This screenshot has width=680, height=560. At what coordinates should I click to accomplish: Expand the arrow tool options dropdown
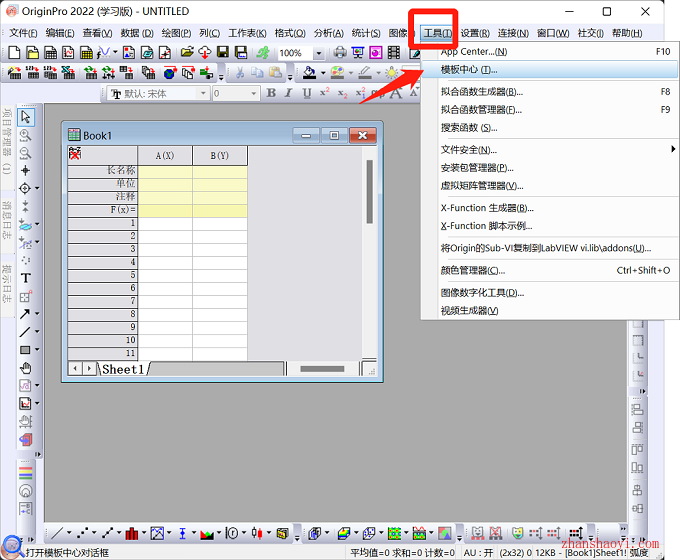click(x=37, y=314)
